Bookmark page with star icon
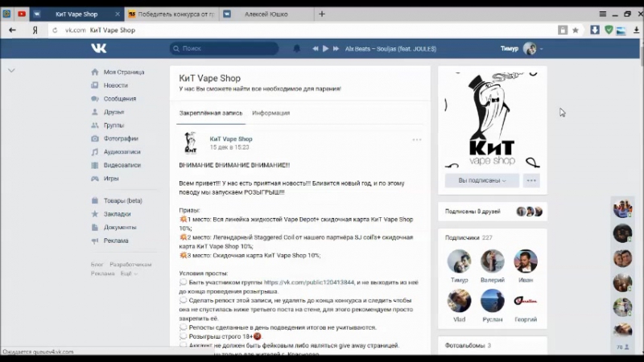644x362 pixels. tap(576, 30)
